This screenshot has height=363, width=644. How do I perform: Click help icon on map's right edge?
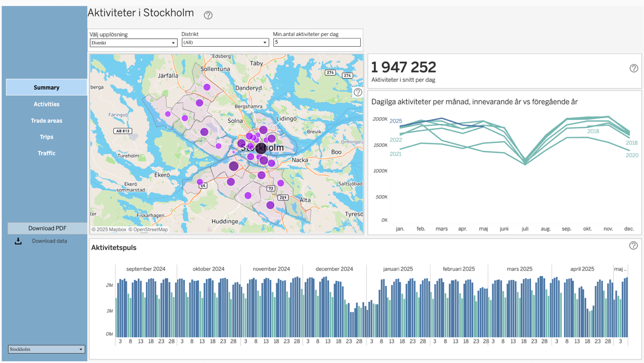tap(357, 92)
